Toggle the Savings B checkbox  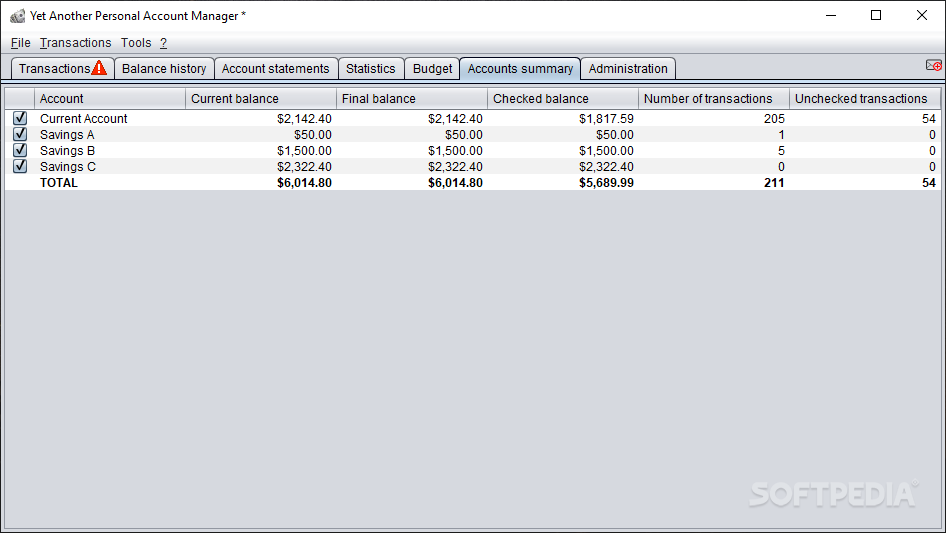[x=20, y=150]
